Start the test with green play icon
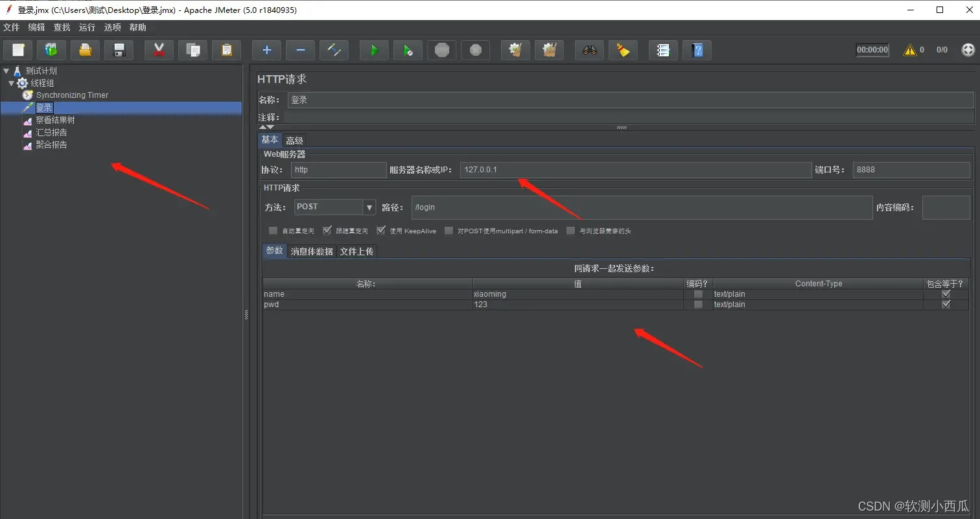 (x=374, y=50)
